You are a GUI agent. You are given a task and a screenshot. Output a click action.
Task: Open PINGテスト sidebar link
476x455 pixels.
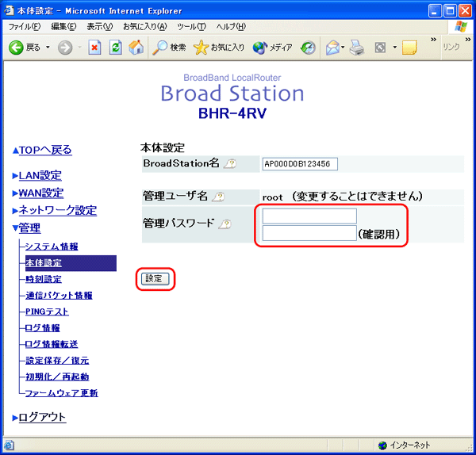[47, 312]
